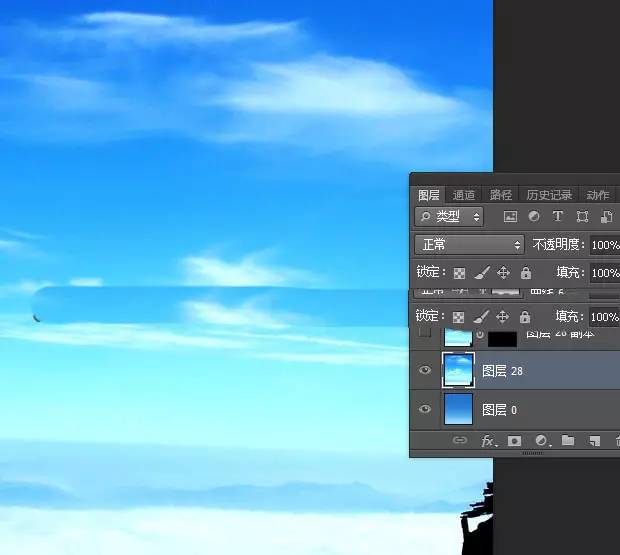This screenshot has height=555, width=620.
Task: Filter layers by type (T) icon
Action: pyautogui.click(x=558, y=216)
